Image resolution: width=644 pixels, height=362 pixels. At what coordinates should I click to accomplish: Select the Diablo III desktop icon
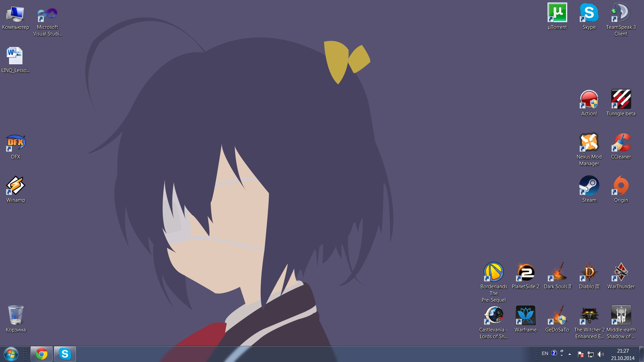589,273
